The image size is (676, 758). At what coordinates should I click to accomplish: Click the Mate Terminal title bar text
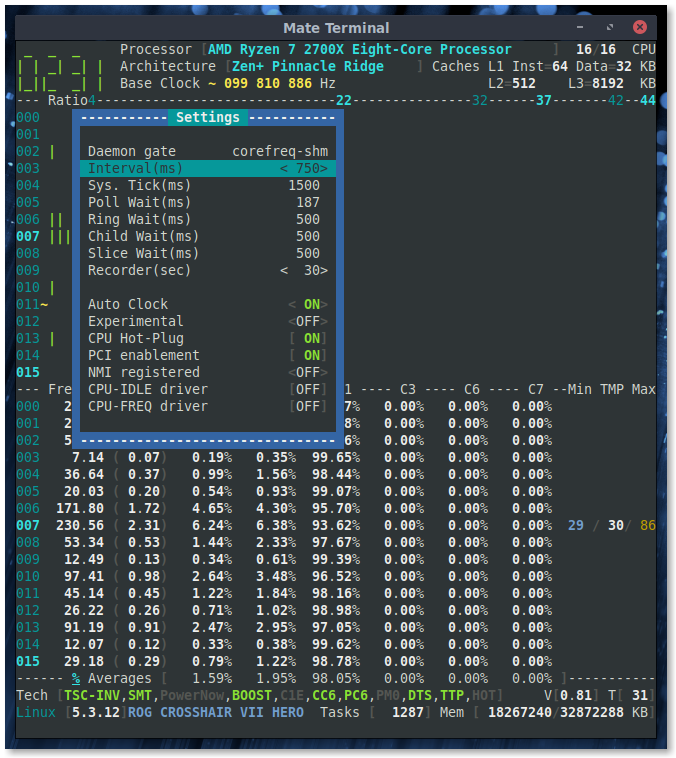(336, 28)
